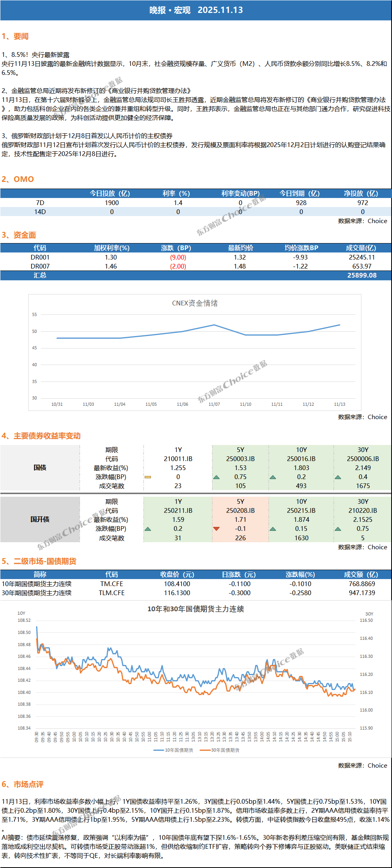This screenshot has width=392, height=868.
Task: Click the OMO column header 利率变动(BP)
Action: (x=240, y=193)
